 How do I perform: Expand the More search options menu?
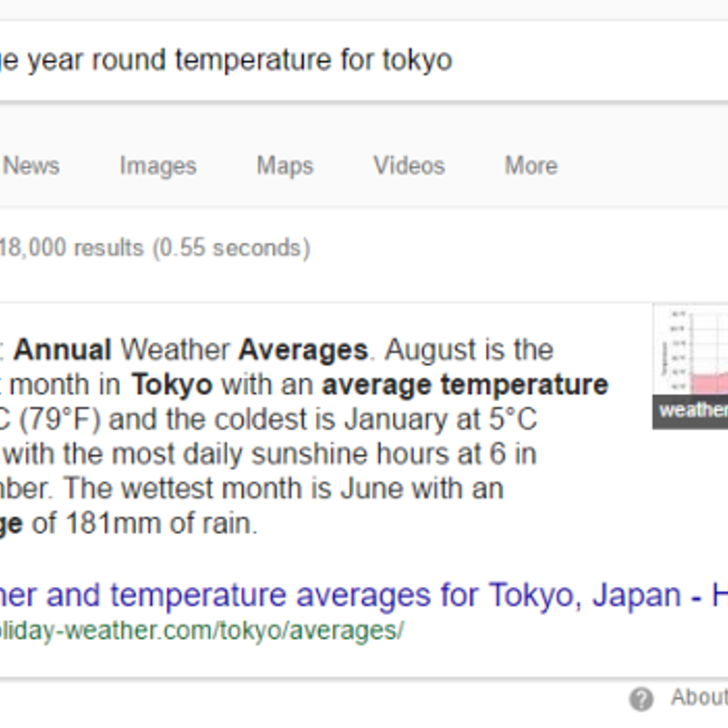pyautogui.click(x=531, y=166)
